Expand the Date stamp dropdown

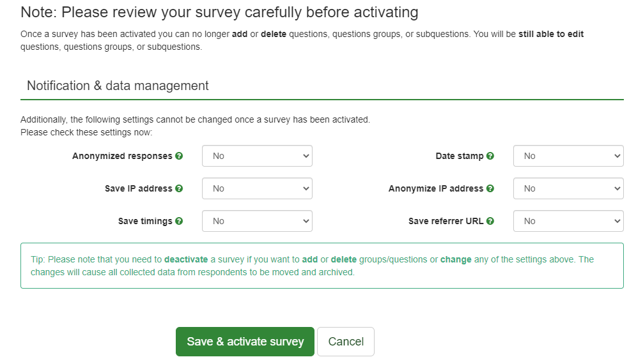pos(568,156)
